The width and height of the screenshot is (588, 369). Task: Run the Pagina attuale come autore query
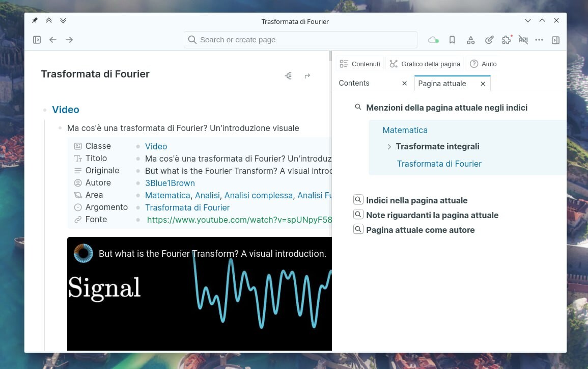tap(358, 229)
